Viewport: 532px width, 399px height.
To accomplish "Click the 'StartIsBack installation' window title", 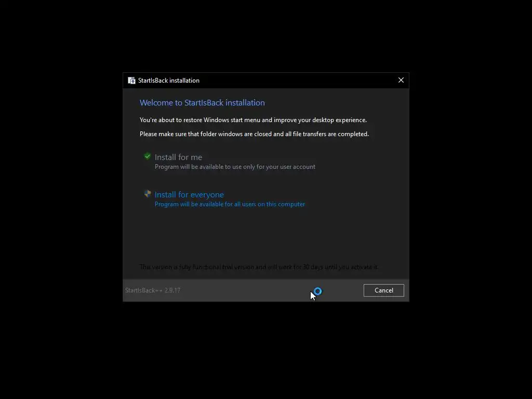I will point(169,81).
